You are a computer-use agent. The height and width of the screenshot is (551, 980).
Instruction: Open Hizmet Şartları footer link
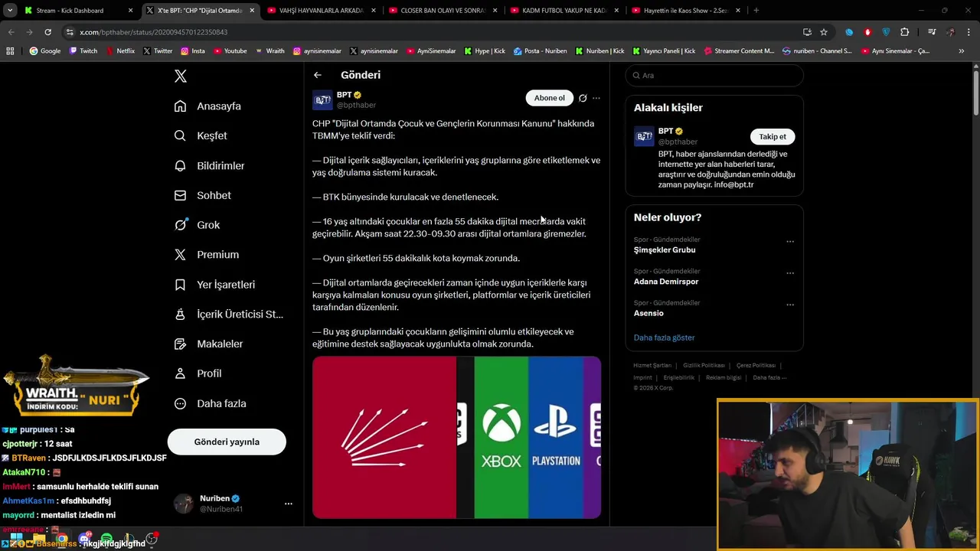click(652, 366)
